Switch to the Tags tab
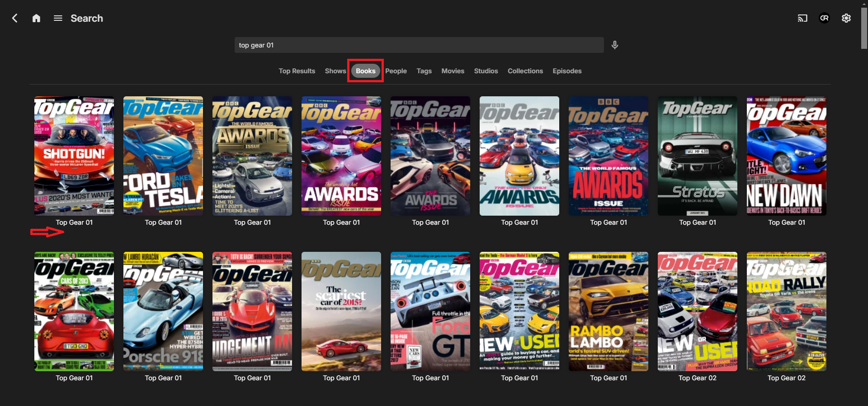Viewport: 868px width, 406px height. (x=424, y=71)
